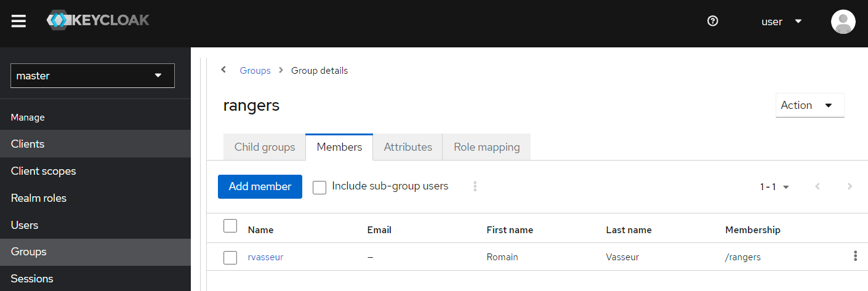Click the user avatar image
Image resolution: width=868 pixels, height=291 pixels.
click(843, 22)
